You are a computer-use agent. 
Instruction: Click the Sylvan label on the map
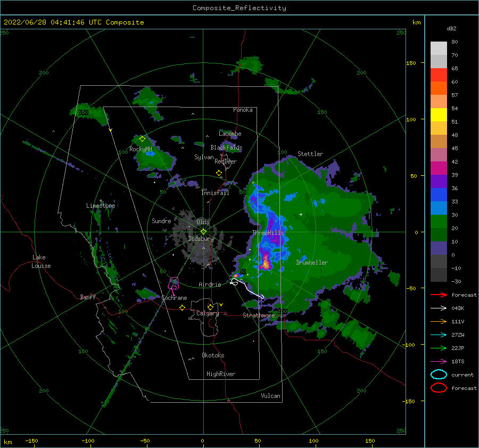tap(204, 157)
